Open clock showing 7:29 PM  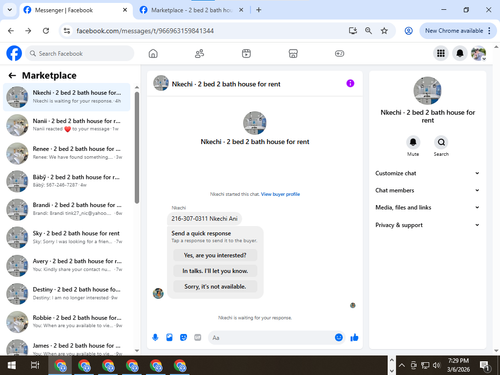coord(458,365)
